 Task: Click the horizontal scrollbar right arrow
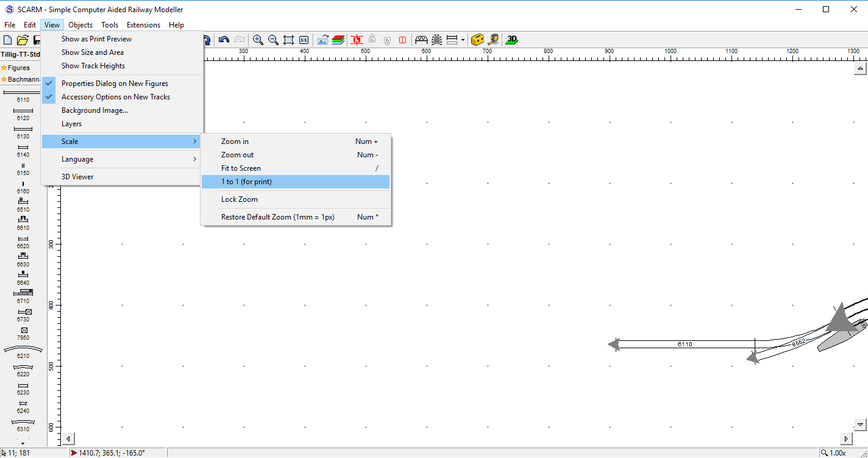[x=846, y=438]
